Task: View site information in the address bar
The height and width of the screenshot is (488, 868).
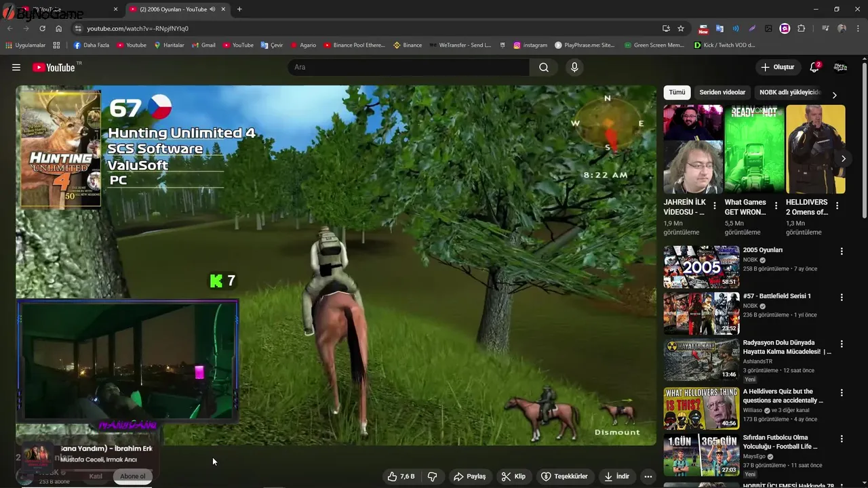Action: pyautogui.click(x=78, y=28)
